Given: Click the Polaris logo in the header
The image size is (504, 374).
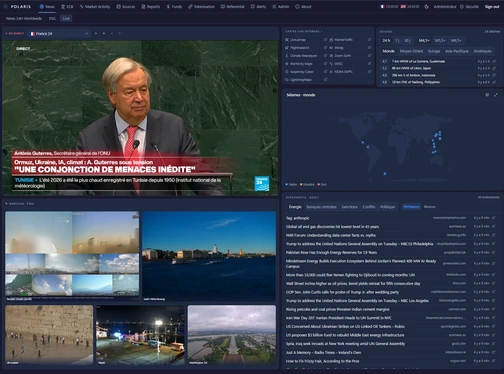Looking at the screenshot, I should pos(17,6).
